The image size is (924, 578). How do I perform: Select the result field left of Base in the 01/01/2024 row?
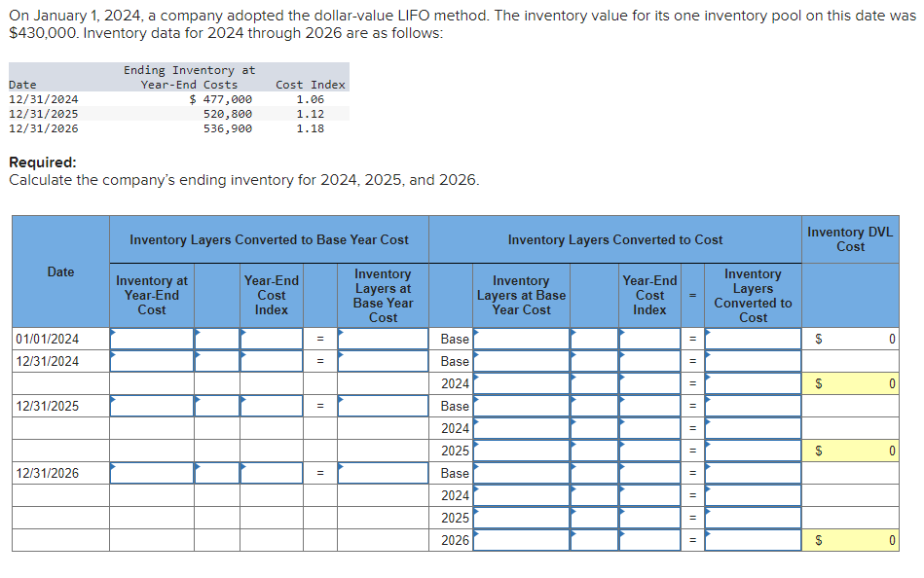[x=383, y=339]
